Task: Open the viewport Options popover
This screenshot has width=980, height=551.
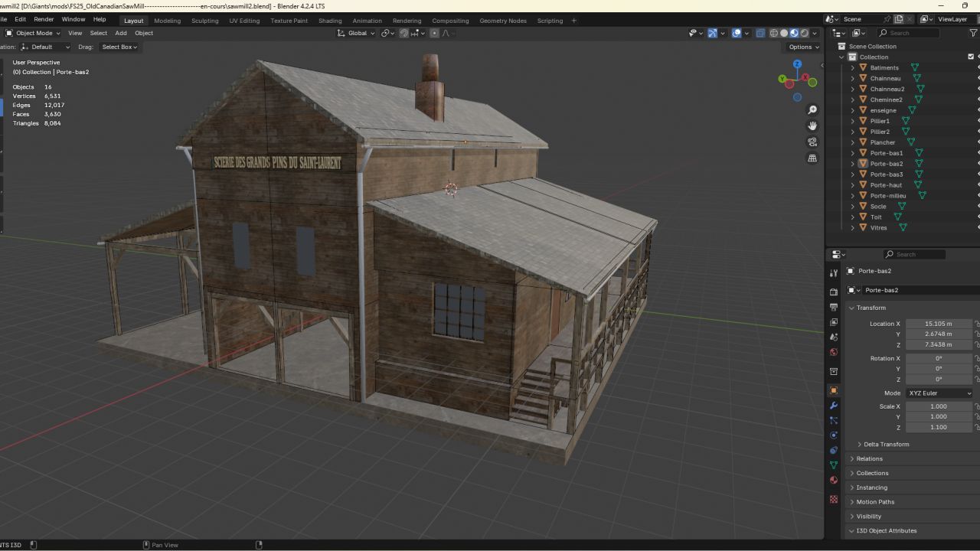Action: [803, 47]
